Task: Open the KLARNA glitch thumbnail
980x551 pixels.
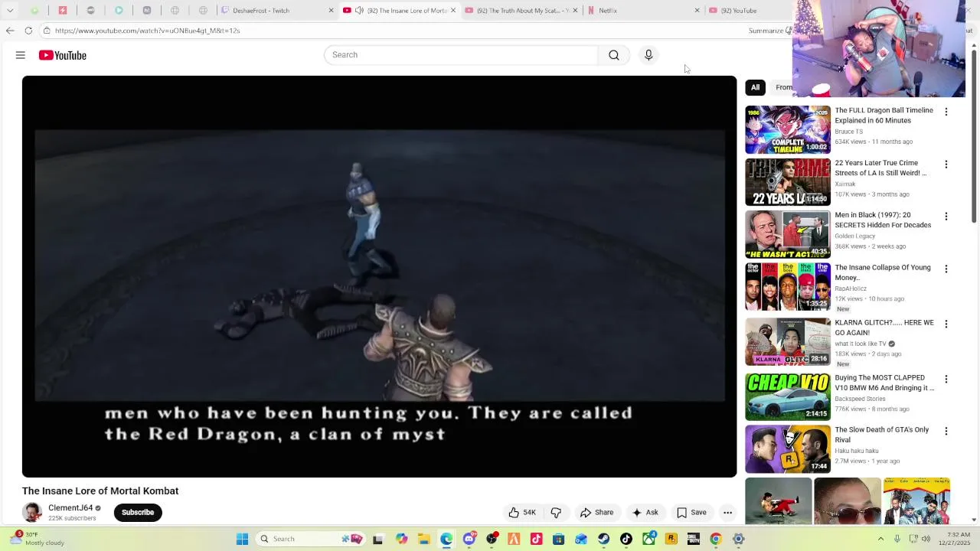Action: coord(788,342)
